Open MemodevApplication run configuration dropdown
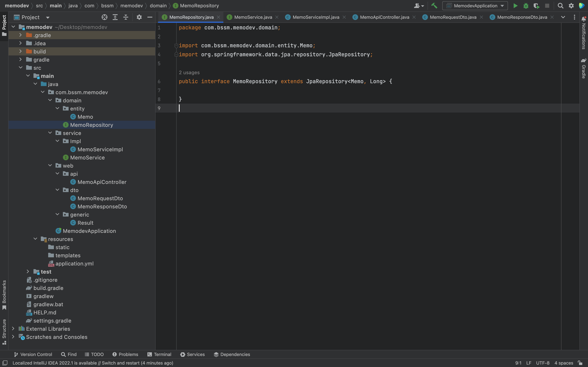Image resolution: width=588 pixels, height=367 pixels. pos(475,6)
